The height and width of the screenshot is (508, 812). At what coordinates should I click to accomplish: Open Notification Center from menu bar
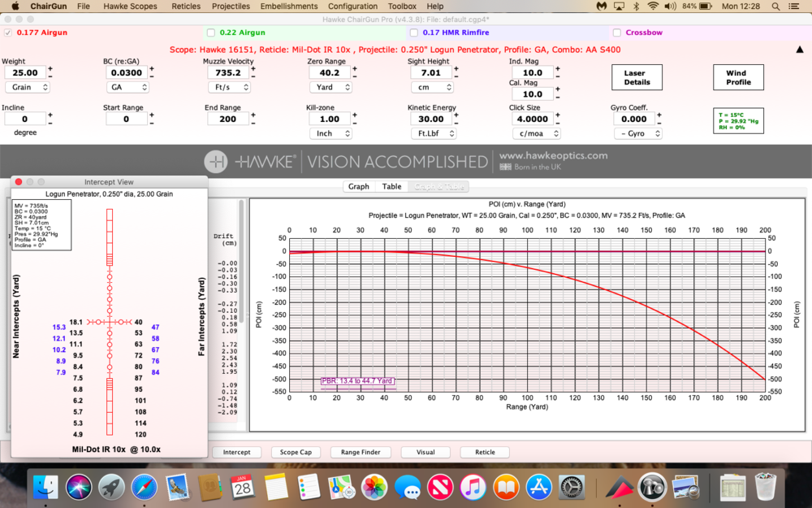tap(793, 7)
